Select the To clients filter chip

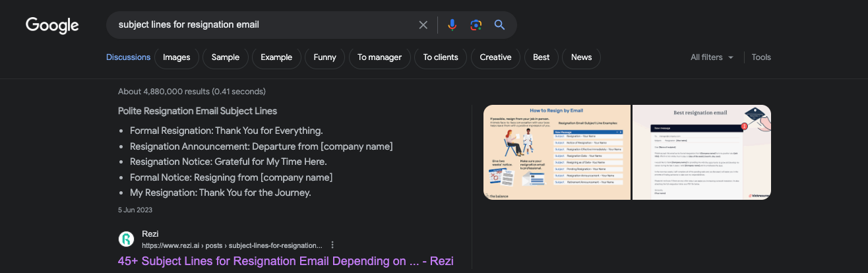tap(441, 57)
